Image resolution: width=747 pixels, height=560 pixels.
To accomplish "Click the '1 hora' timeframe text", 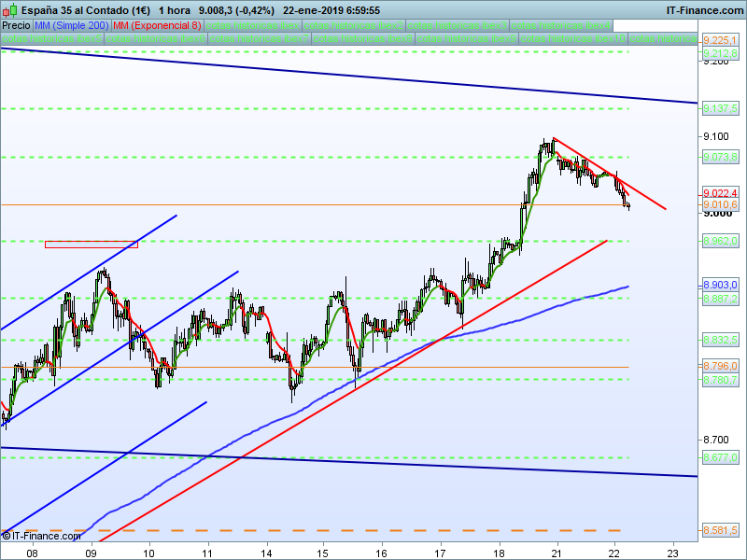I will [175, 10].
